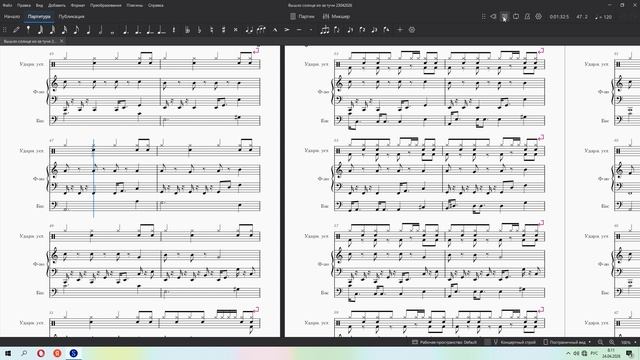Image resolution: width=640 pixels, height=360 pixels.
Task: Switch to the Публикация tab
Action: pyautogui.click(x=71, y=17)
